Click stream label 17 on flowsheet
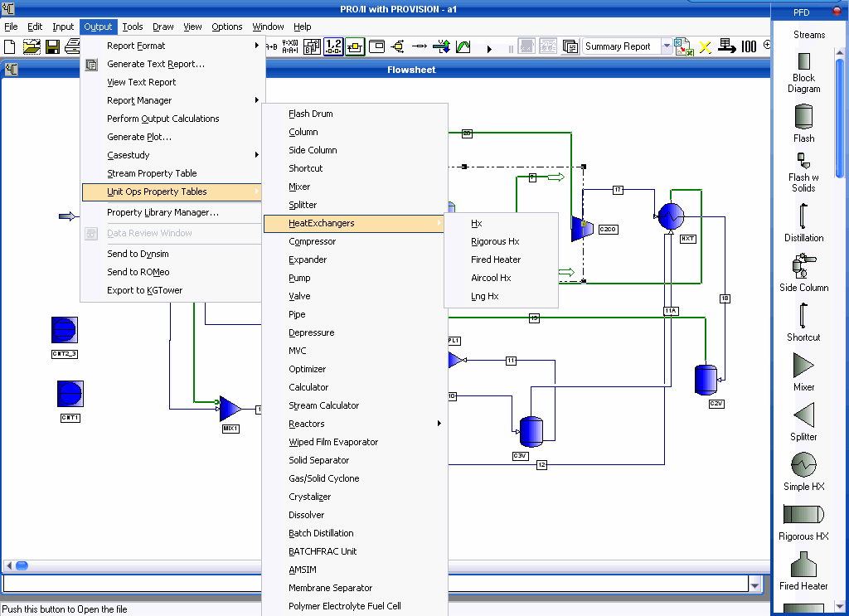 [618, 190]
